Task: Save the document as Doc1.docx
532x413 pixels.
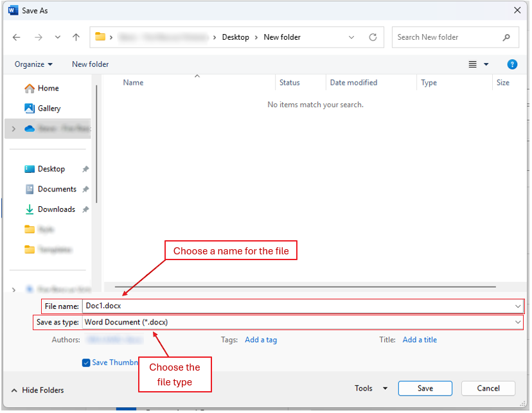Action: tap(425, 388)
